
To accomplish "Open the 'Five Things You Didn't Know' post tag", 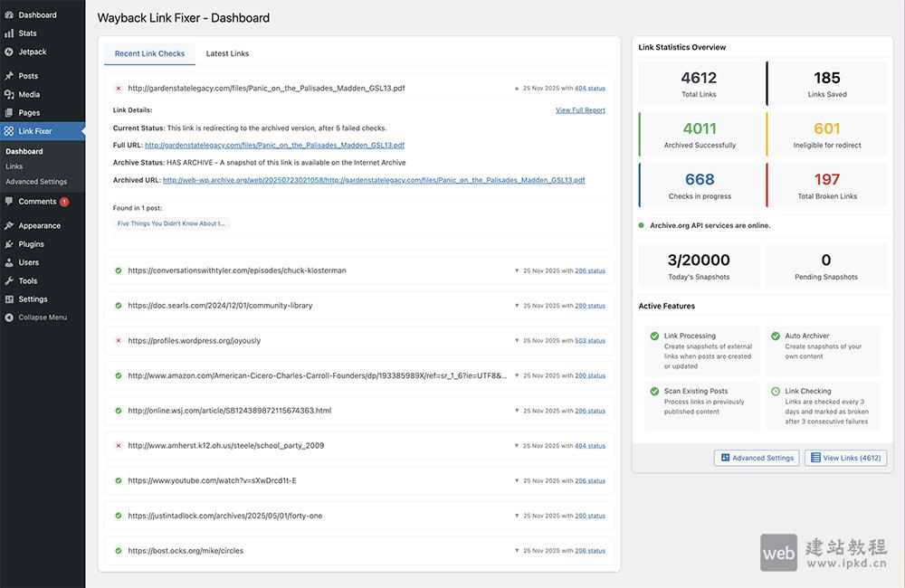I will click(171, 223).
